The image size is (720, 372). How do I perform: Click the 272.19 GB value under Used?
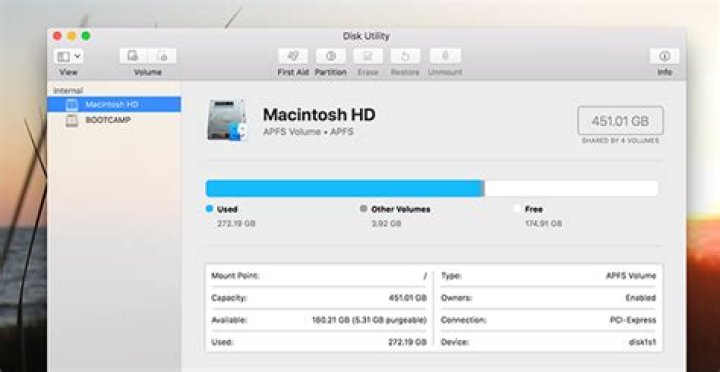click(x=236, y=224)
